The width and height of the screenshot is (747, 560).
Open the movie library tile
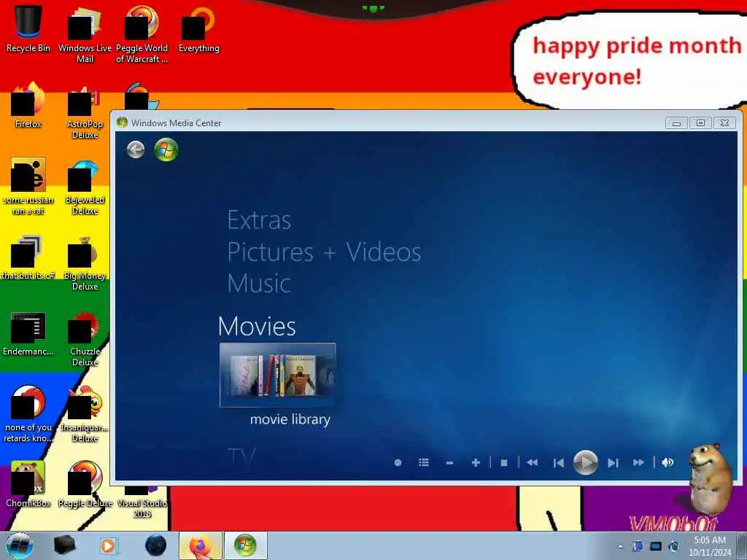pos(278,376)
